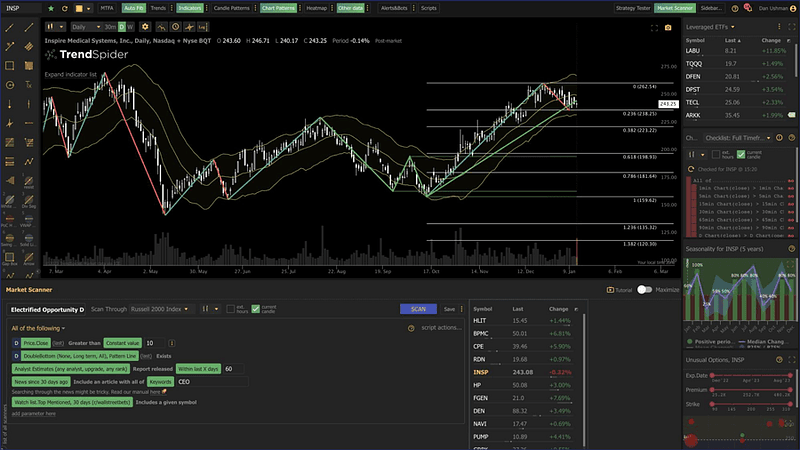800x450 pixels.
Task: Toggle the Maximize switch for Market Scanner
Action: point(644,289)
